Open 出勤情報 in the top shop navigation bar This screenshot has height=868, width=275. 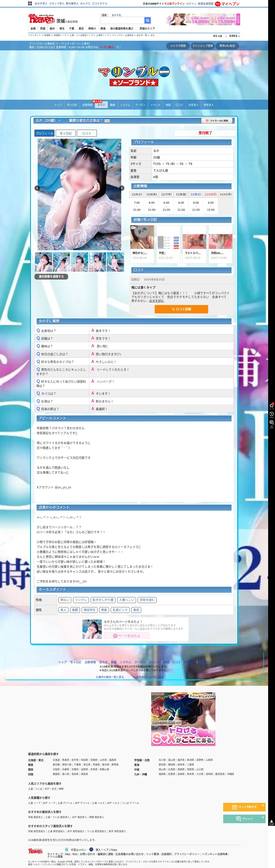coord(87,105)
